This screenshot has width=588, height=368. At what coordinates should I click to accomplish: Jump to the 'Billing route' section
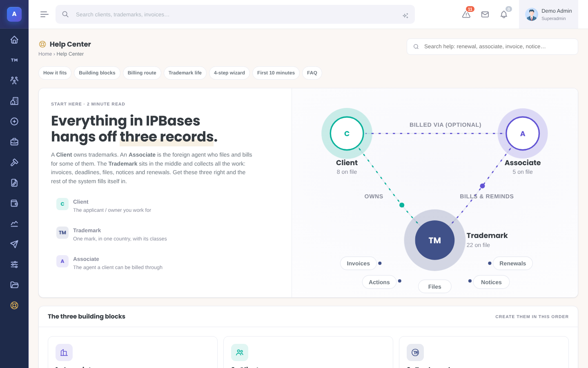tap(142, 73)
